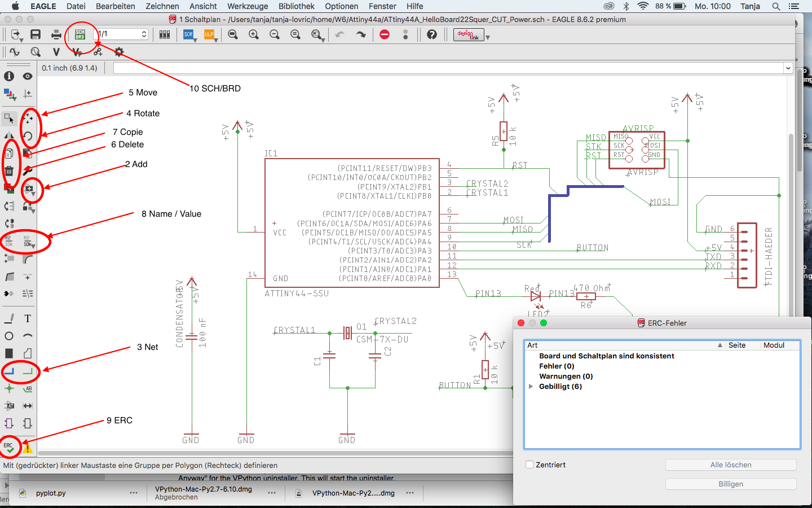Click the Bluetooth icon in menu bar
Screen dimensions: 812x508
pos(626,6)
